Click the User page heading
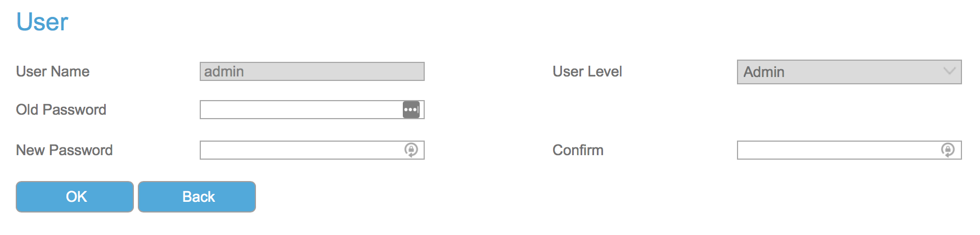This screenshot has width=980, height=235. [42, 22]
